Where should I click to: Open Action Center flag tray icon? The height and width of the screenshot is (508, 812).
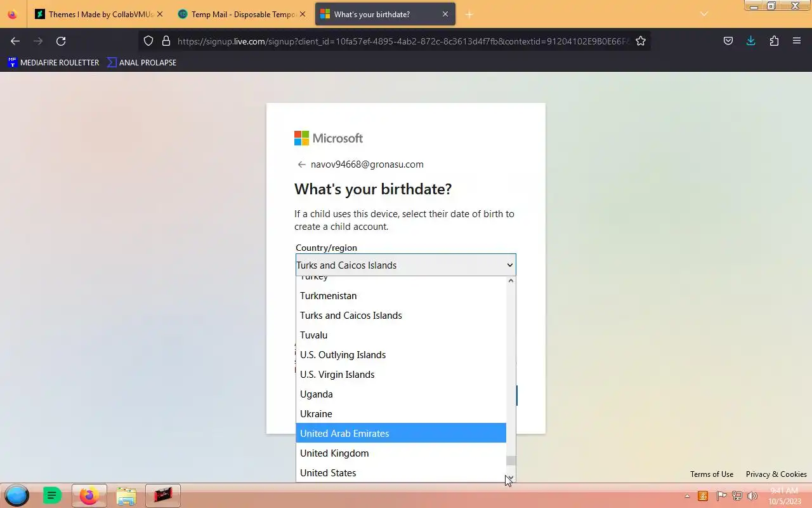[x=721, y=496]
